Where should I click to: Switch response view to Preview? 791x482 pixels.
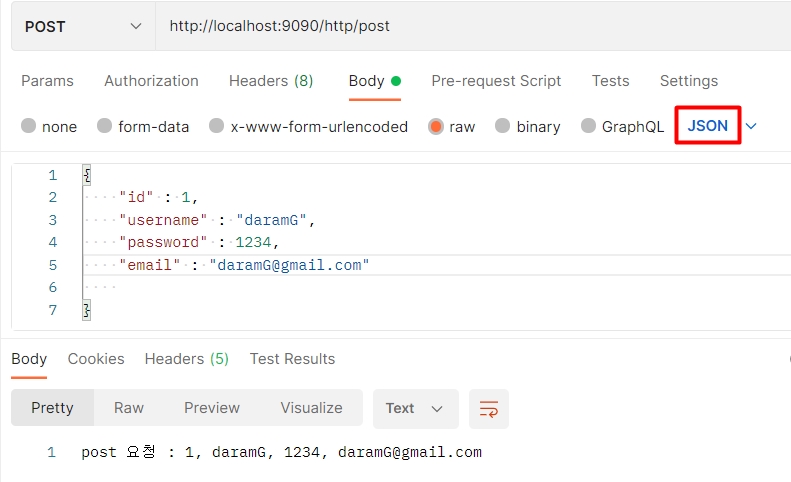coord(212,408)
